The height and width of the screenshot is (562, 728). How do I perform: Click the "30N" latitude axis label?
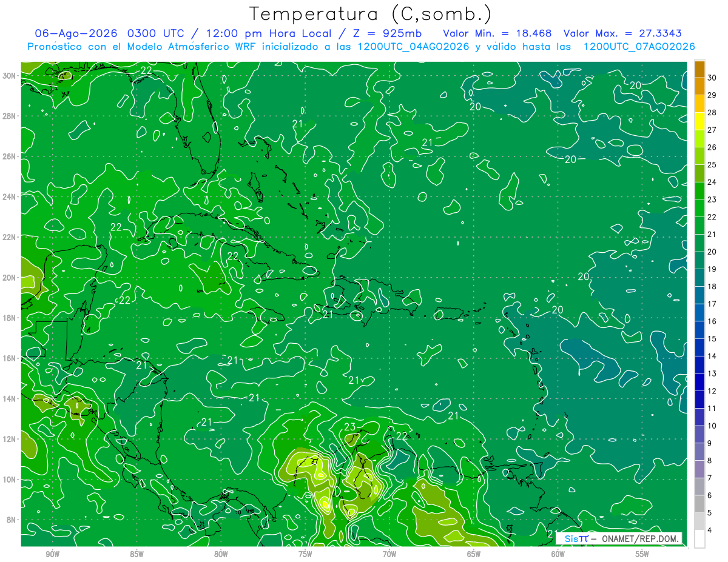(x=8, y=75)
